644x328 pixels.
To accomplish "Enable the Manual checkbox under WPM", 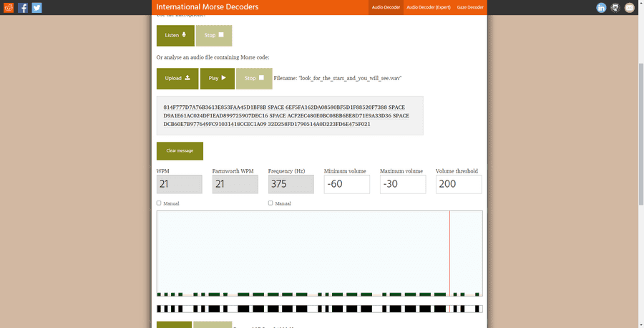I will pyautogui.click(x=159, y=203).
